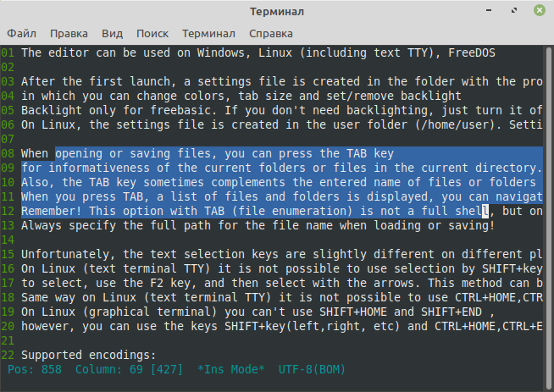Open the Правка menu
The image size is (554, 392).
69,34
